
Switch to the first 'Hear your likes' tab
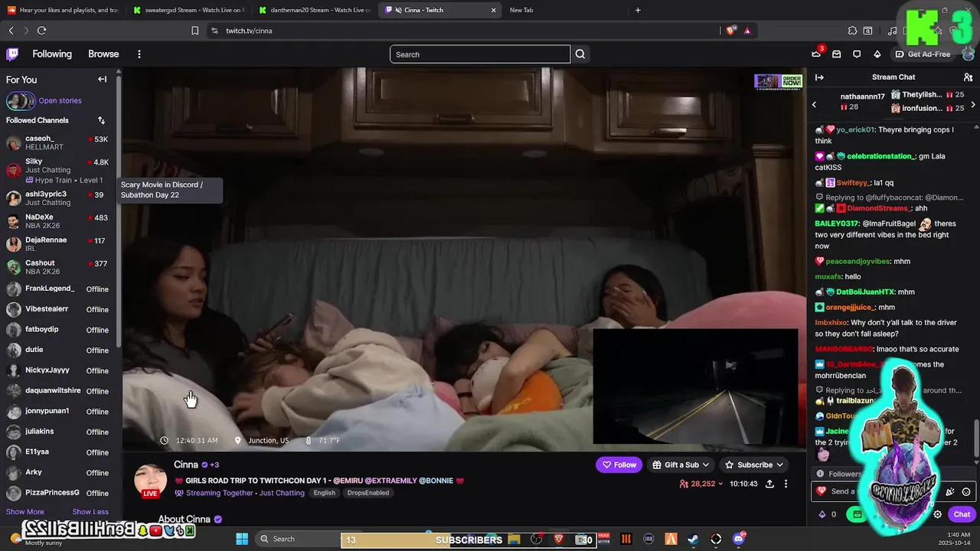[x=63, y=10]
